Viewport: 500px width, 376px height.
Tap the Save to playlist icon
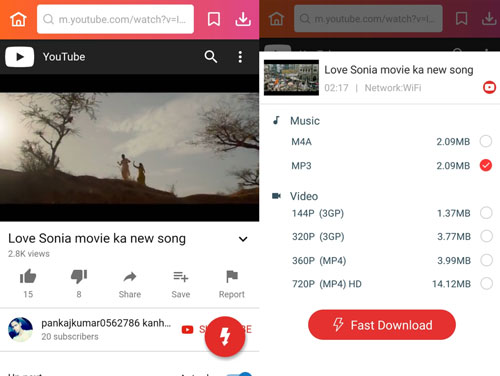pos(181,277)
